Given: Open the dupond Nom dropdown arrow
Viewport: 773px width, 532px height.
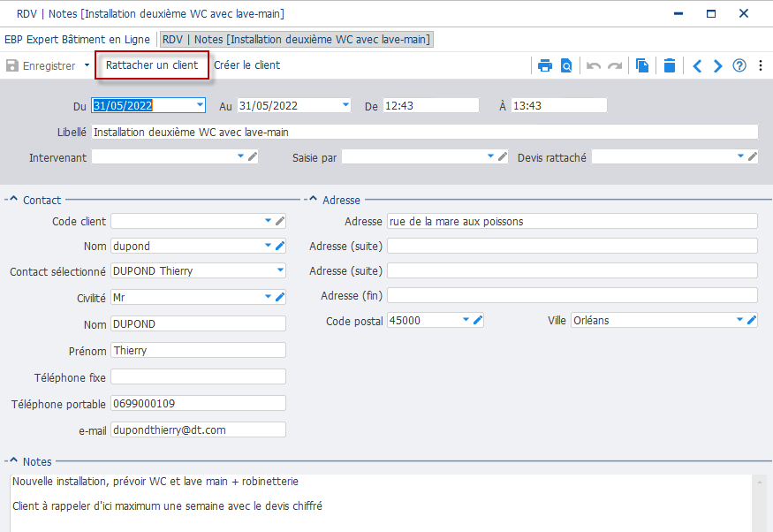Looking at the screenshot, I should tap(268, 246).
